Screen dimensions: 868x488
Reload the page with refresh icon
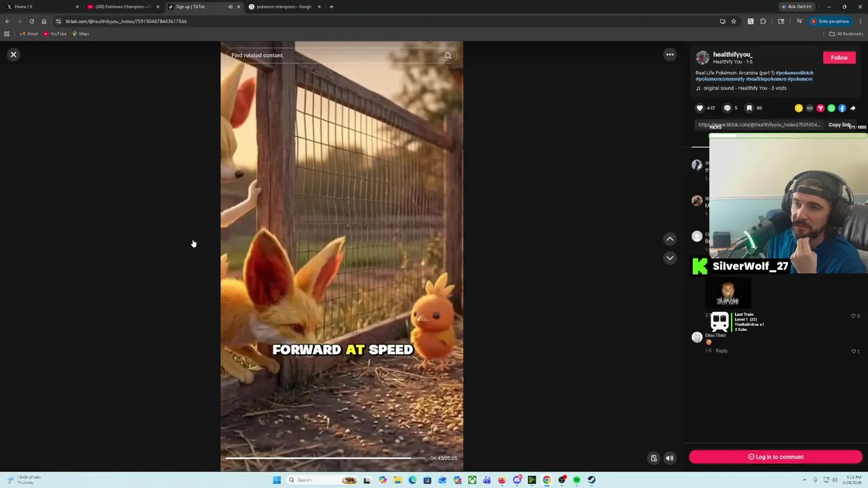(31, 21)
